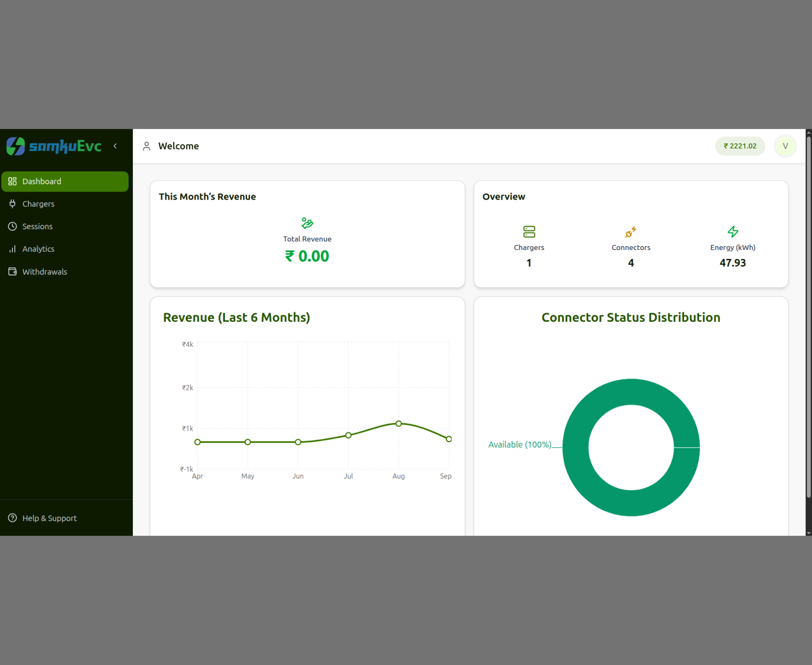This screenshot has height=665, width=812.
Task: Click the Available (100%) chart label
Action: coord(520,445)
